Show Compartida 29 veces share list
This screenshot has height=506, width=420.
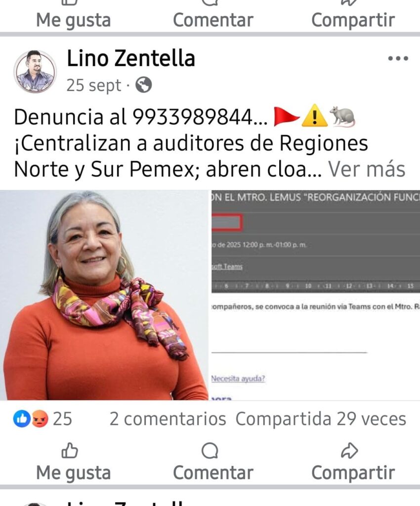pos(321,419)
